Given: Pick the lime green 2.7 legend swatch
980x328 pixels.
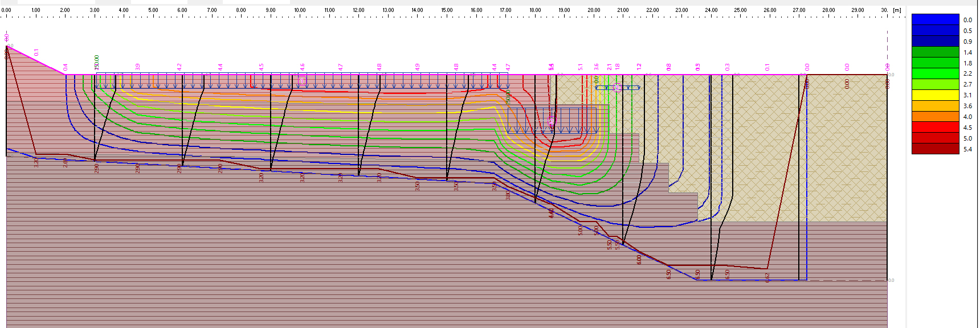Looking at the screenshot, I should pyautogui.click(x=935, y=84).
